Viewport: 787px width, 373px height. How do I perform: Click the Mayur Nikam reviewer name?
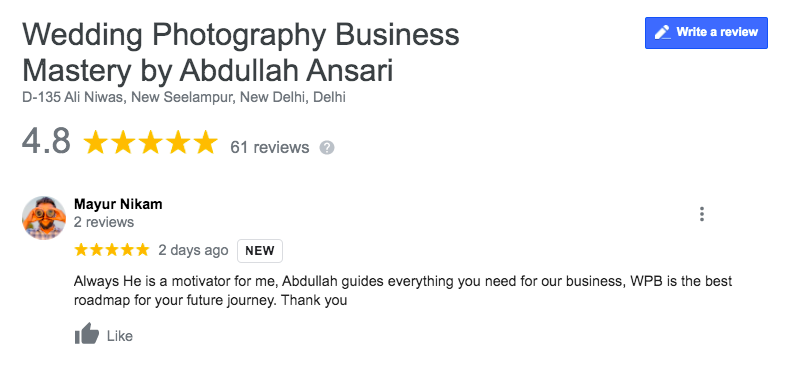point(118,204)
